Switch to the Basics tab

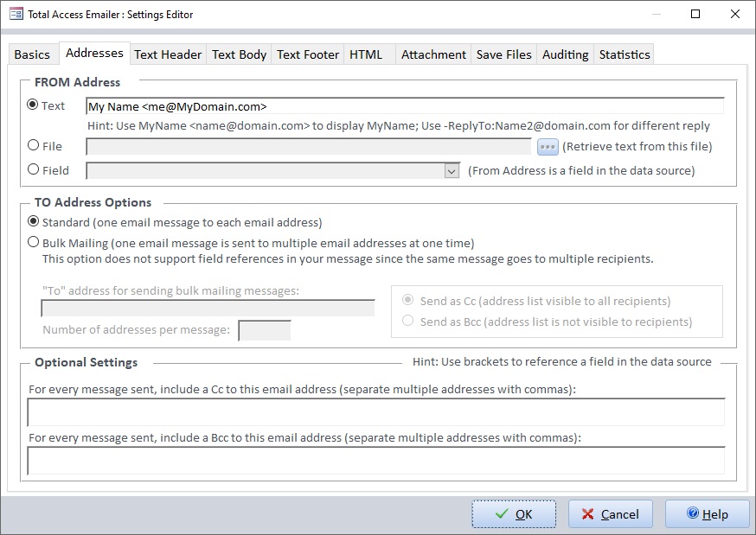click(x=32, y=54)
